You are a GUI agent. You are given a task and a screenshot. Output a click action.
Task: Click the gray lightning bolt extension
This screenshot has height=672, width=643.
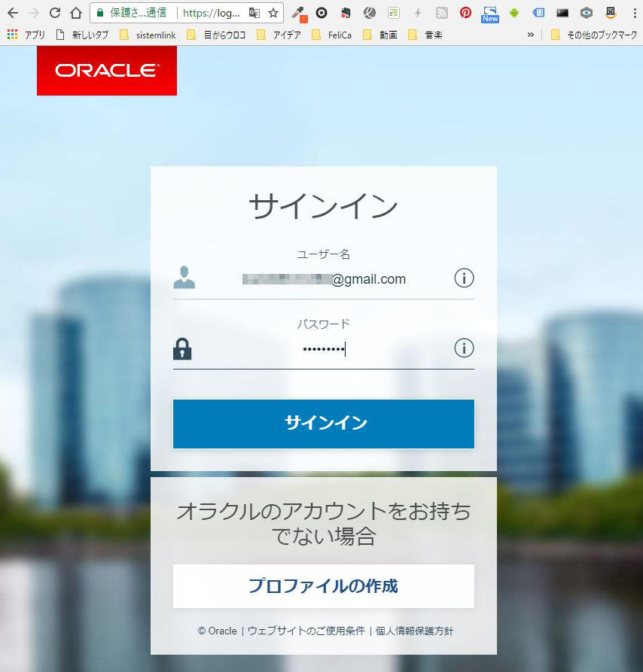tap(418, 13)
